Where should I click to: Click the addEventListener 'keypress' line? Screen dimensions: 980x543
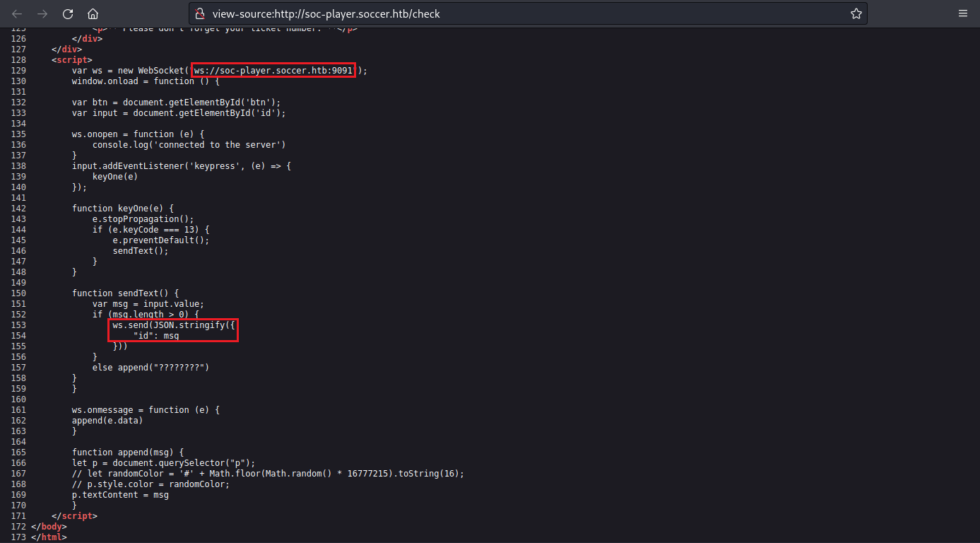coord(182,166)
